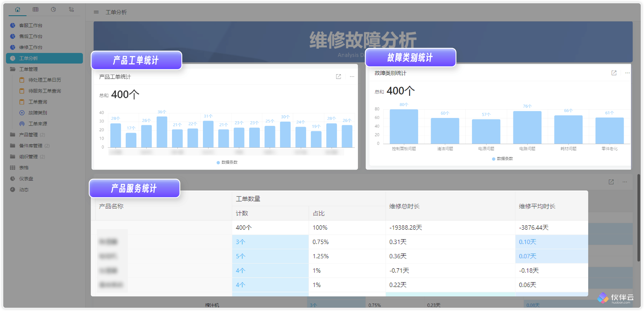Click the 待服务工单查询 clipboard icon
644x311 pixels.
click(22, 91)
